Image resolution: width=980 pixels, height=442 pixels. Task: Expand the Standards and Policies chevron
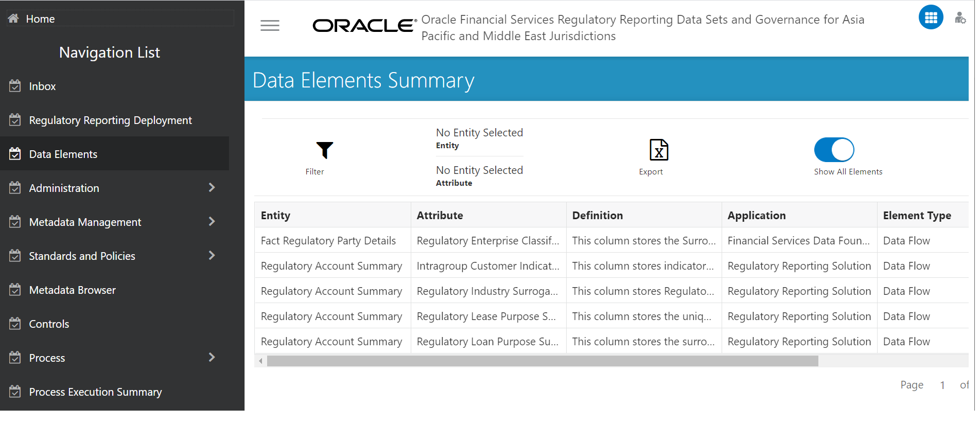pos(212,255)
